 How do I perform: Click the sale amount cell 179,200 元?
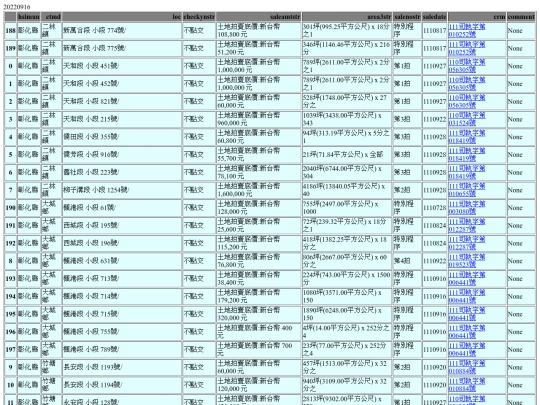259,297
